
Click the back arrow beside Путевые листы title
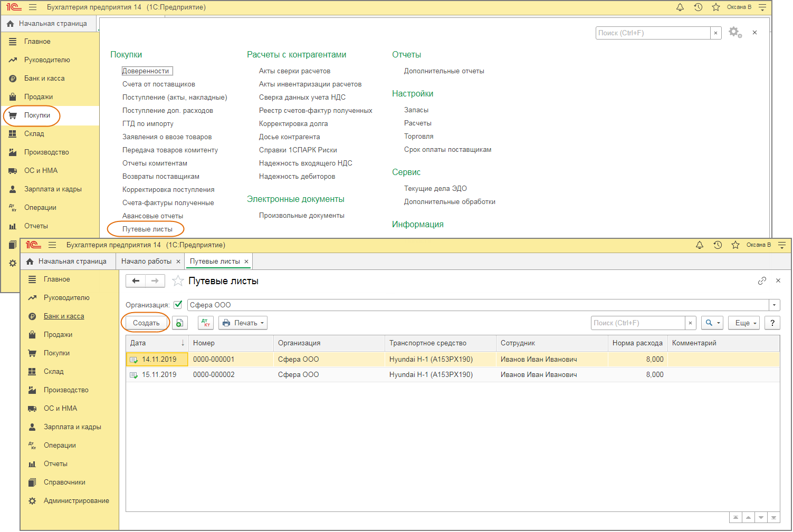(x=136, y=281)
